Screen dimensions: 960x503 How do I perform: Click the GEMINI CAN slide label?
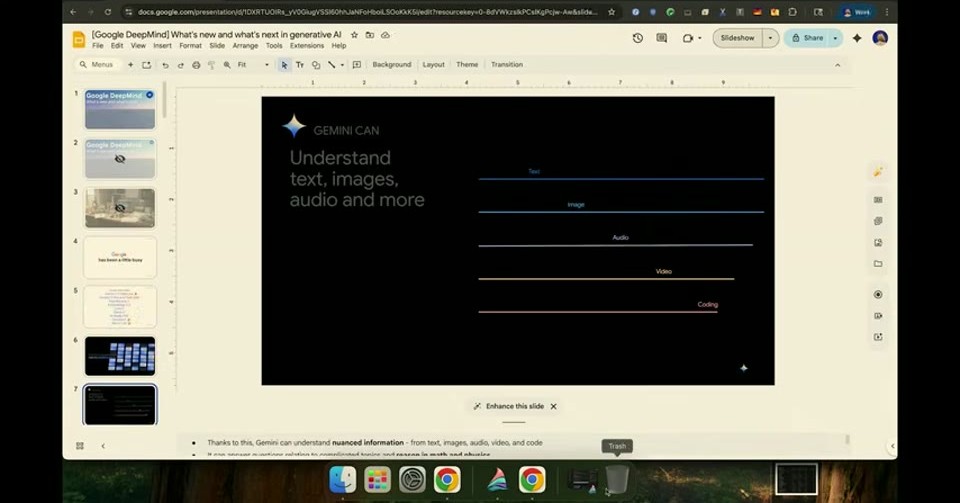tap(346, 130)
